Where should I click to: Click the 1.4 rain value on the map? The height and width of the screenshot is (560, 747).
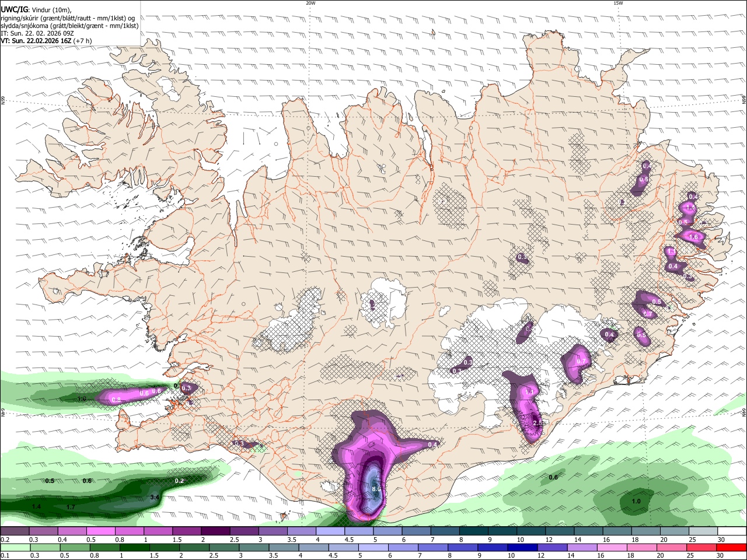(x=36, y=506)
